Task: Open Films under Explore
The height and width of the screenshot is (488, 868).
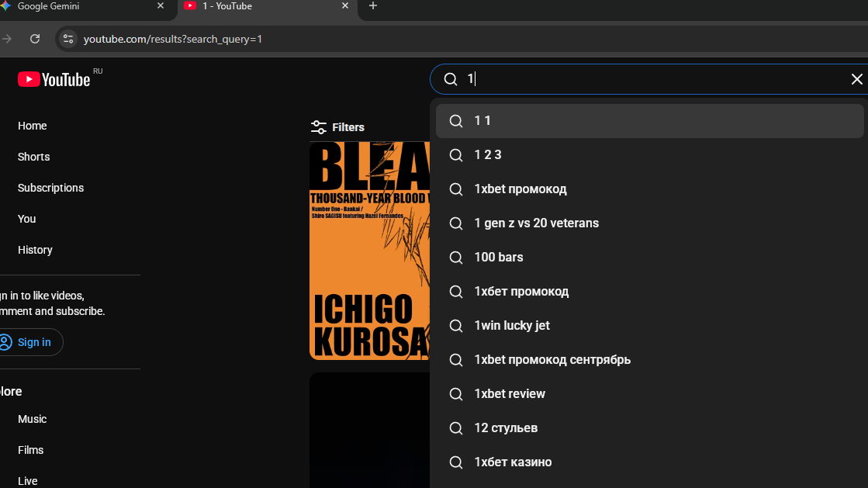Action: point(30,450)
